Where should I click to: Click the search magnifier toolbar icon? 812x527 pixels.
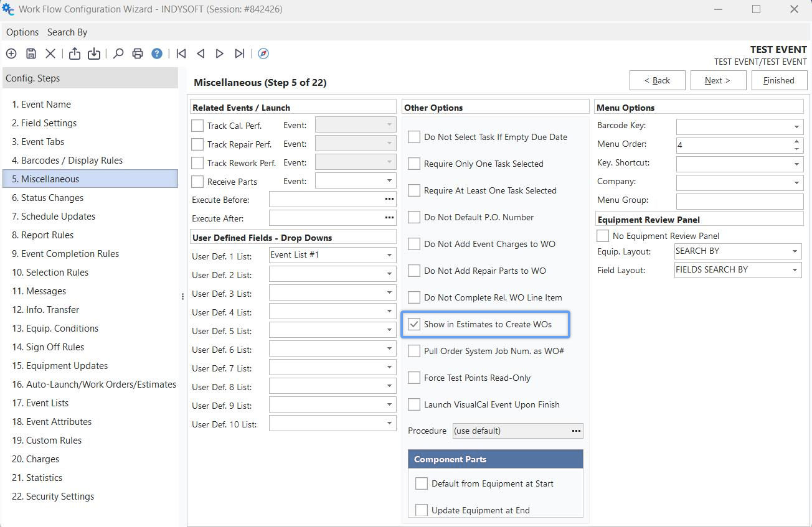[x=118, y=54]
